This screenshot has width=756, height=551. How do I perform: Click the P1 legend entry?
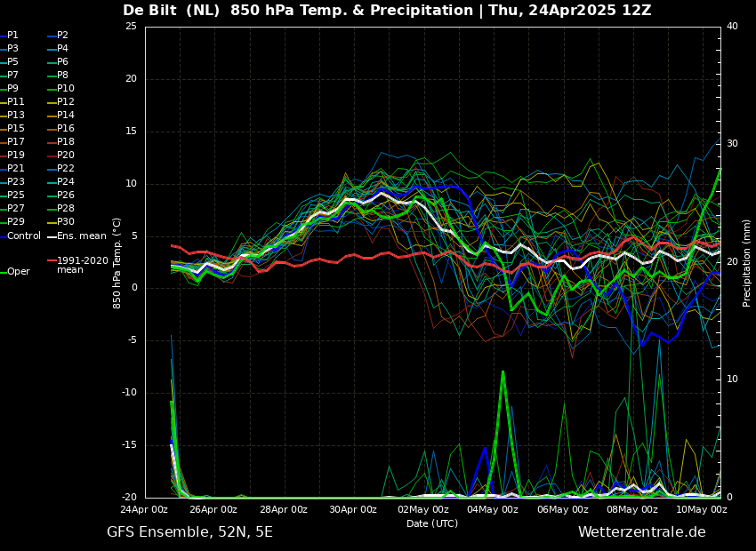click(12, 36)
